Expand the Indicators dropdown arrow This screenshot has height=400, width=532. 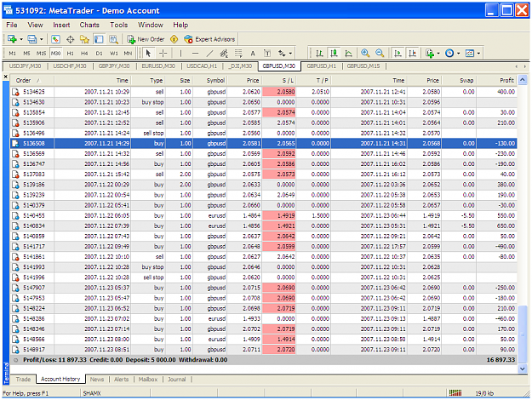point(438,54)
